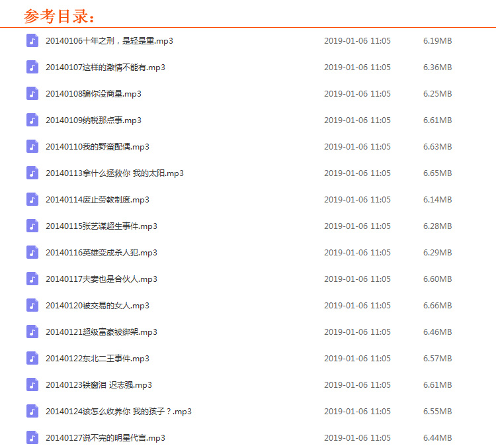Click the audio file icon for 20140114废止劳教制度
The width and height of the screenshot is (496, 448).
[x=32, y=200]
